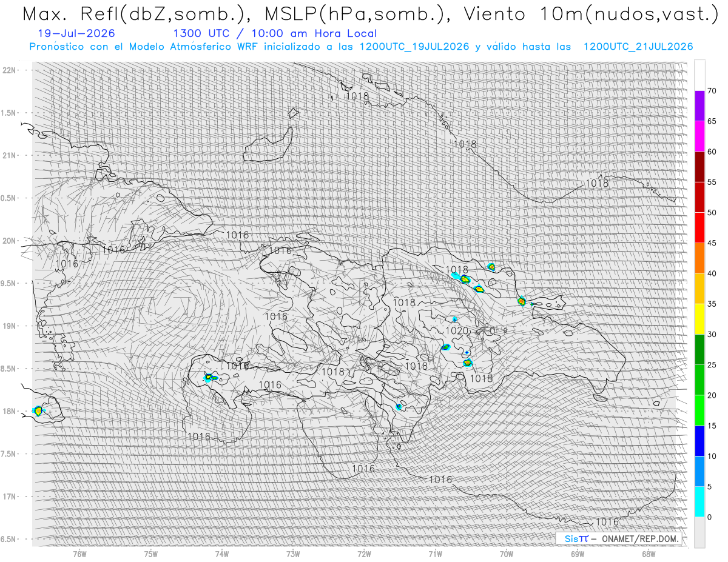Select the purple 65–70 dBZ colorbar segment

tap(699, 106)
